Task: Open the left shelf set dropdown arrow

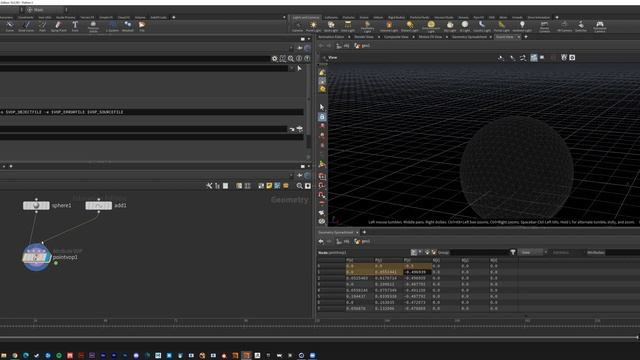Action: click(x=284, y=18)
